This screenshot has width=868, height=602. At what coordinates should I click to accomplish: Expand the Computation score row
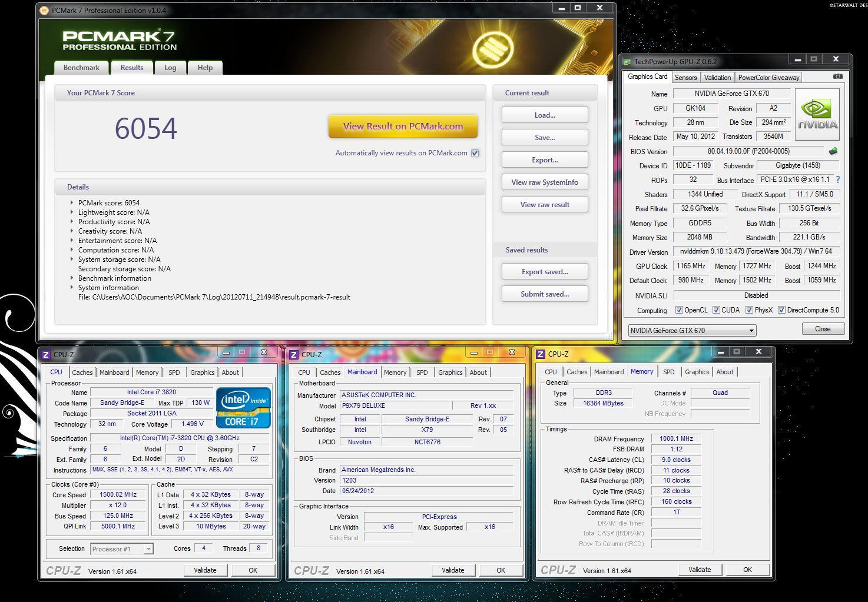click(72, 250)
